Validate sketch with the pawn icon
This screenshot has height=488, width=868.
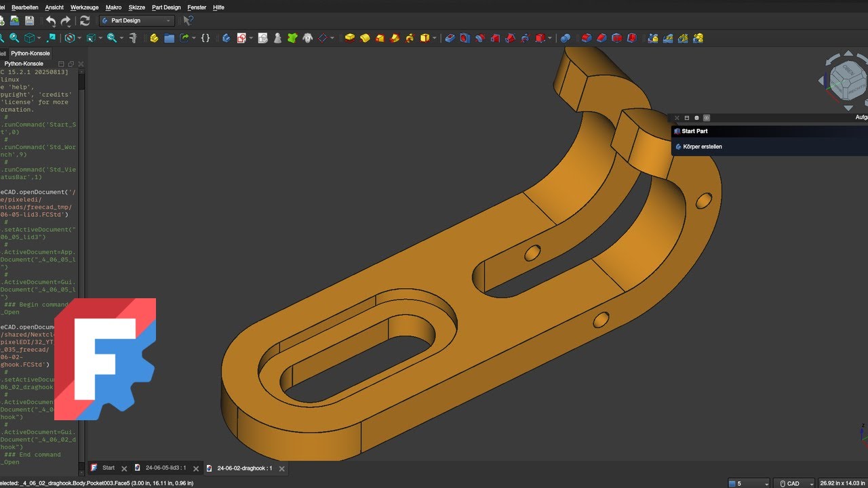coord(277,38)
